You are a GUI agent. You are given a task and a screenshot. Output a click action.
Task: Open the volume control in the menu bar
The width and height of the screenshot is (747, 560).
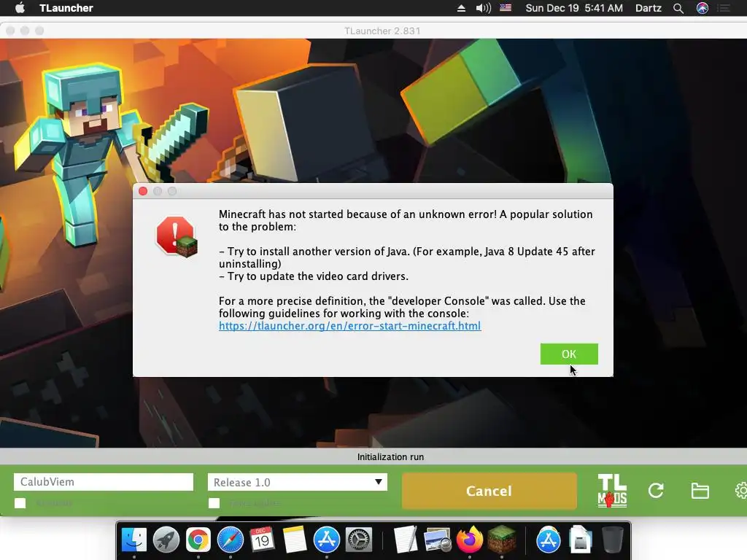(x=483, y=8)
